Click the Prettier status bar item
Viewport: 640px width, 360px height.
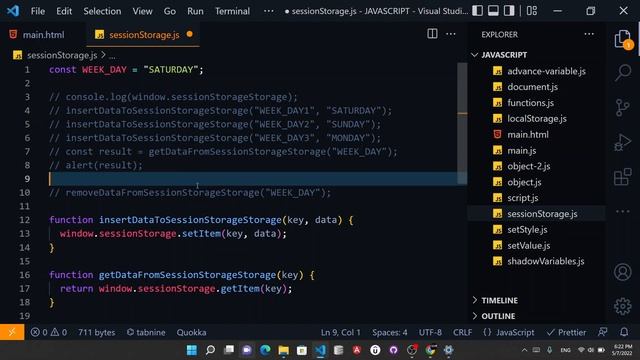pyautogui.click(x=566, y=332)
